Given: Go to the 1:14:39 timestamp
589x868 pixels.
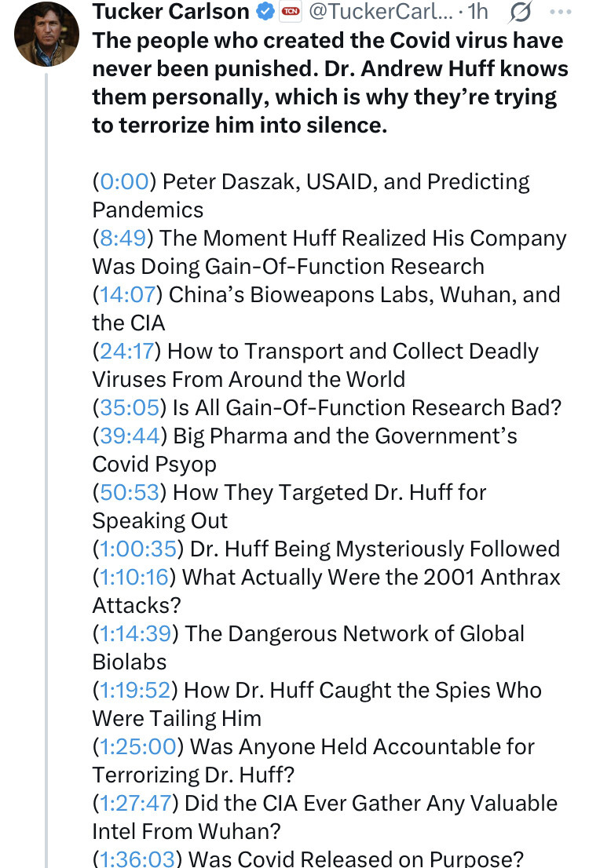Looking at the screenshot, I should pyautogui.click(x=136, y=633).
